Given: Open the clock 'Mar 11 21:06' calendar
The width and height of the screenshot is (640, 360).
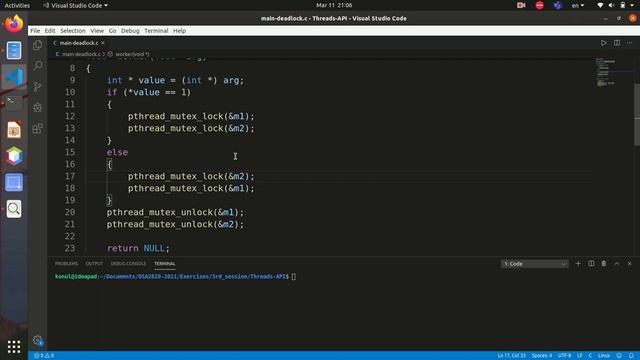Looking at the screenshot, I should (334, 5).
